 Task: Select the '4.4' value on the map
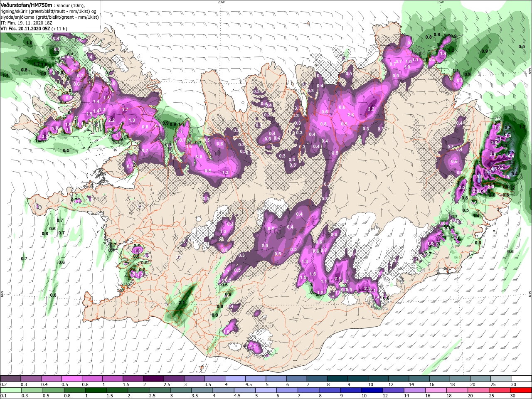pyautogui.click(x=511, y=156)
